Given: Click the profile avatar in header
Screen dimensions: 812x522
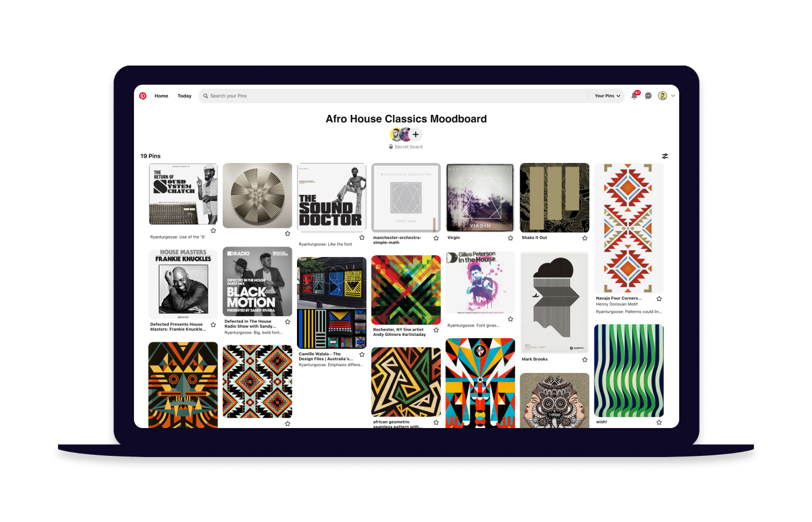Looking at the screenshot, I should tap(662, 96).
